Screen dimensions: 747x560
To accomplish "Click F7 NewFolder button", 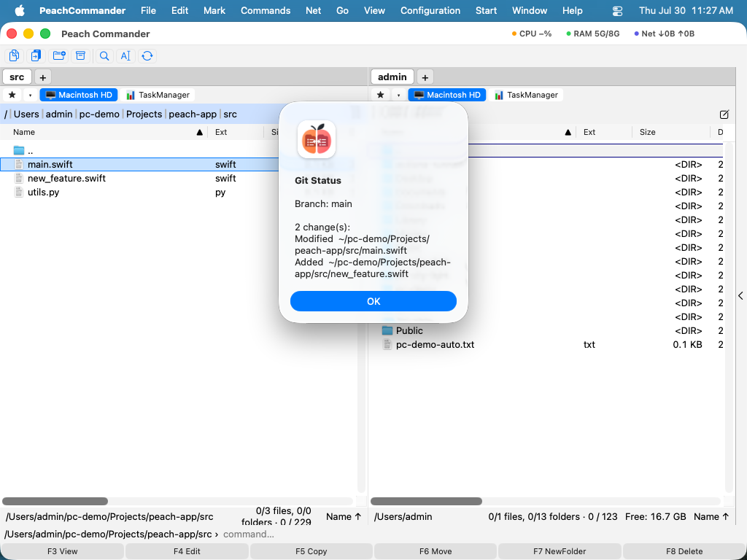I will tap(560, 551).
